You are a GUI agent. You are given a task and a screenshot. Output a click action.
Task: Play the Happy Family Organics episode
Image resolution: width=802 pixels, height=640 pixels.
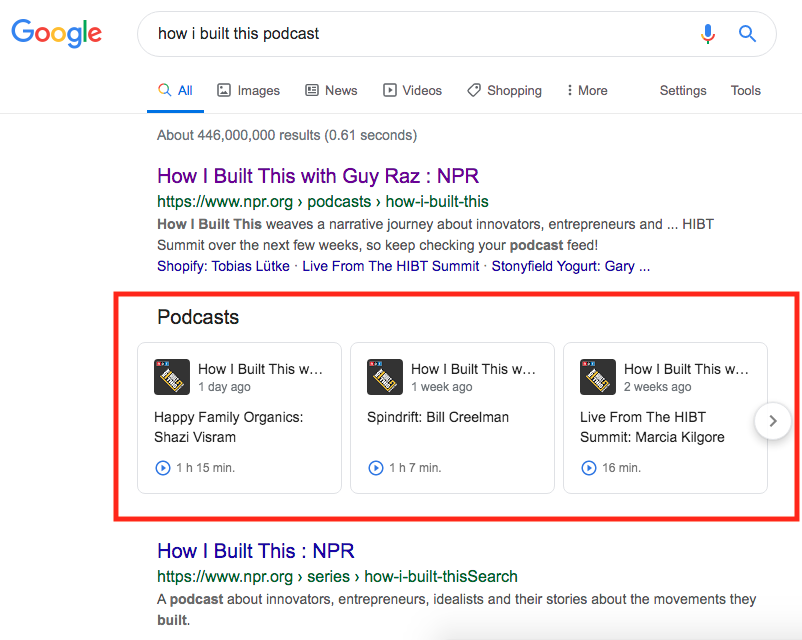coord(163,468)
